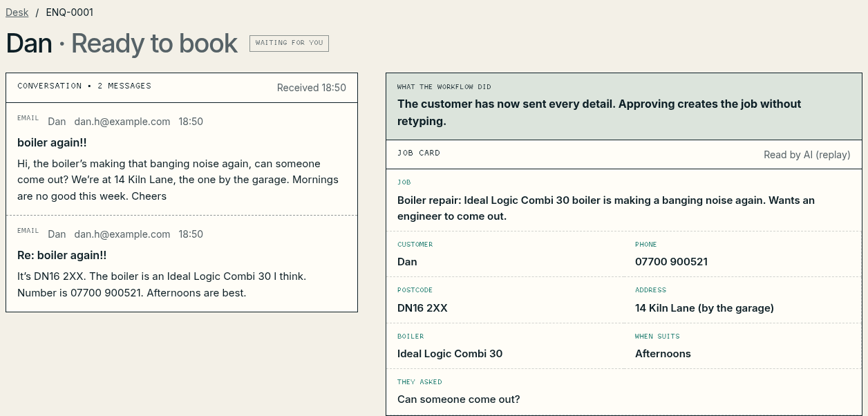868x416 pixels.
Task: Click the 'JOB CARD' header label
Action: (419, 153)
